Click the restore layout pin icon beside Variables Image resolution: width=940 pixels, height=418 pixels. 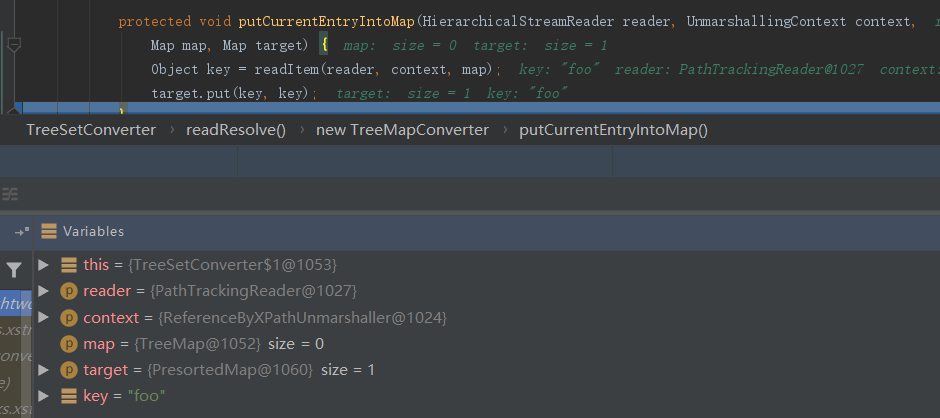(x=22, y=231)
